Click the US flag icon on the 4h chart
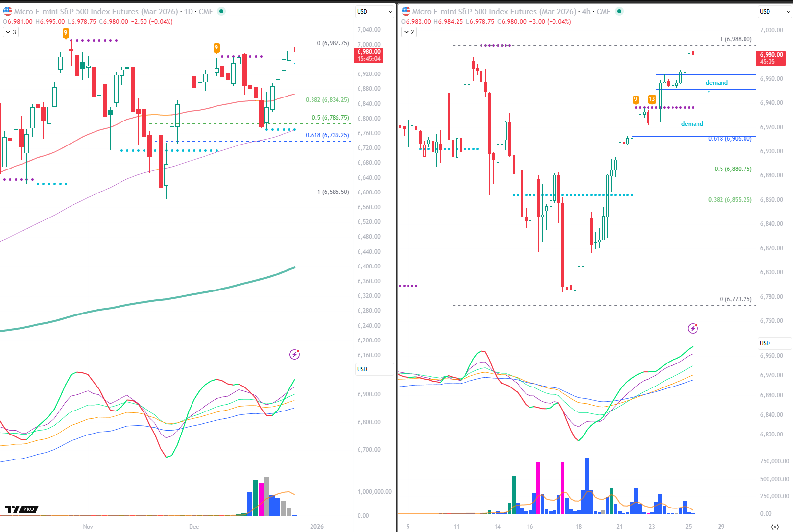Viewport: 793px width, 532px height. tap(406, 11)
